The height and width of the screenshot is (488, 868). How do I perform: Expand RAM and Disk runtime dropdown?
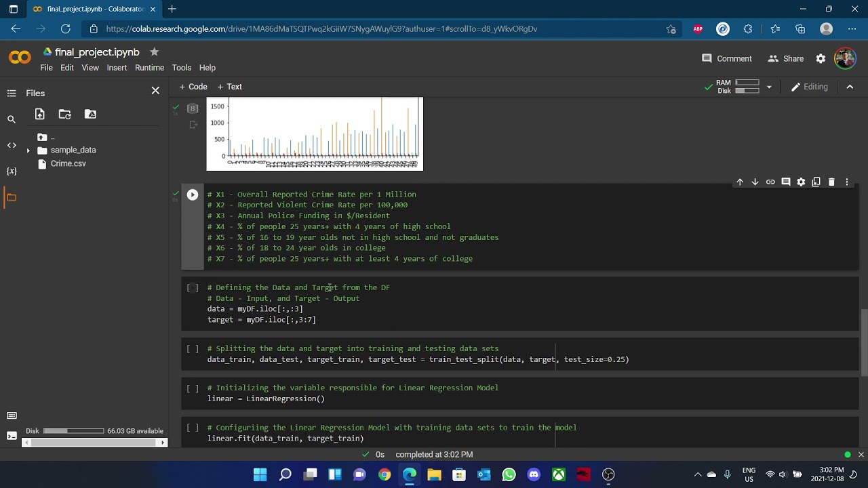point(769,87)
